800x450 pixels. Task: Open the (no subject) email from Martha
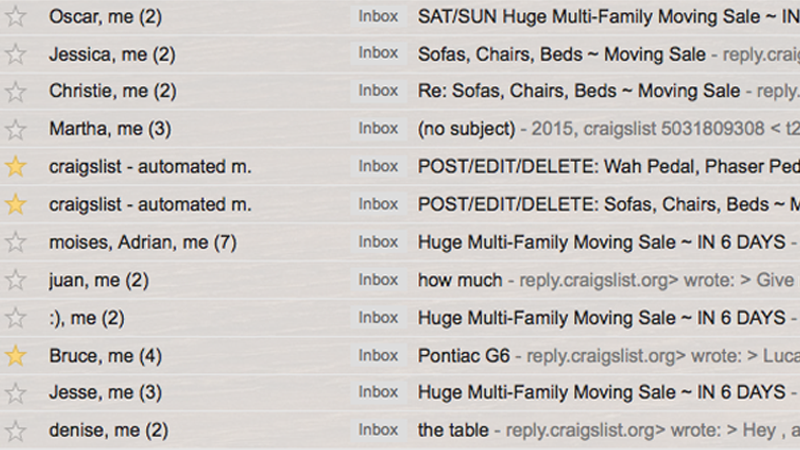(x=466, y=129)
